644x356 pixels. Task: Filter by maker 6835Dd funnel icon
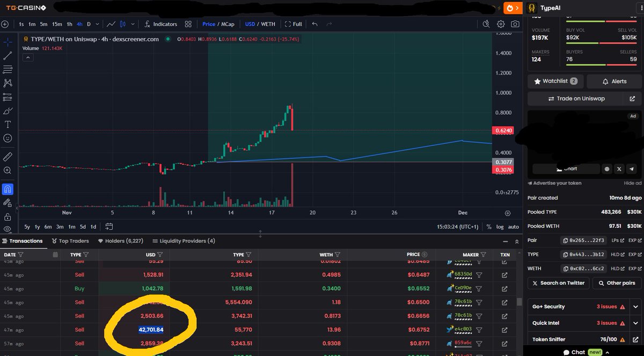tap(479, 275)
